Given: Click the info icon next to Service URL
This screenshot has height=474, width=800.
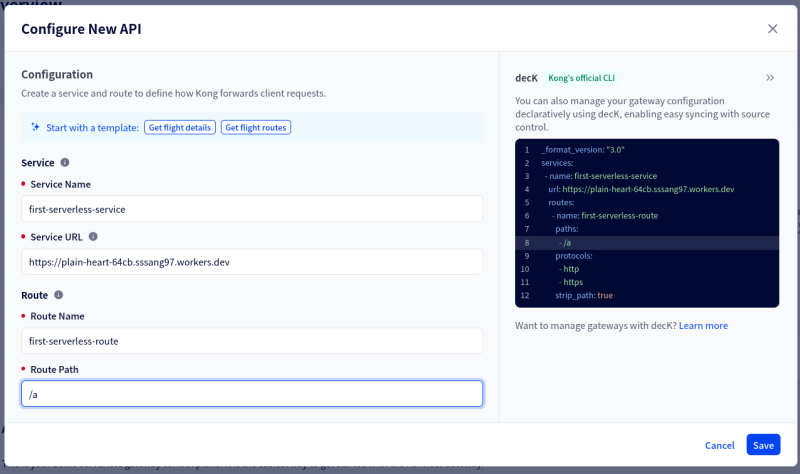Looking at the screenshot, I should [93, 237].
